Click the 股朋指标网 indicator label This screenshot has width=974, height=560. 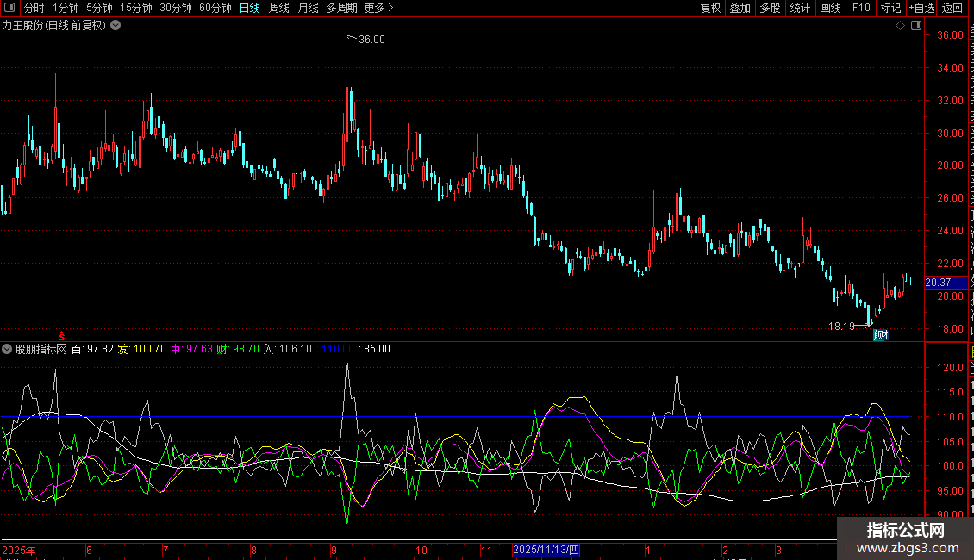pyautogui.click(x=41, y=349)
